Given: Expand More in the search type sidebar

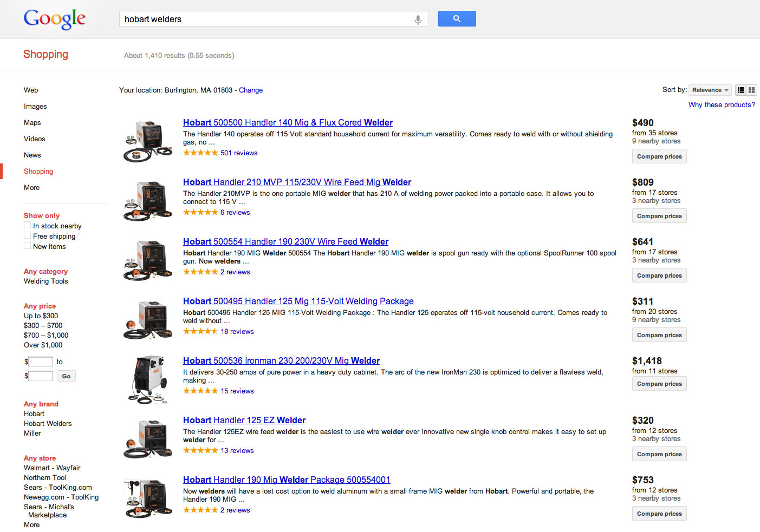Looking at the screenshot, I should tap(31, 188).
